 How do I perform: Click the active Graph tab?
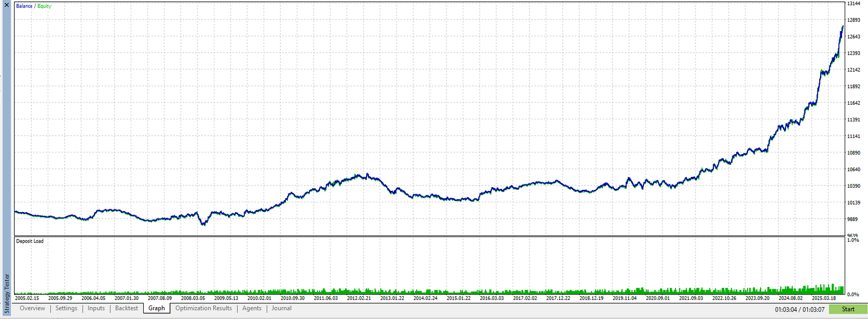coord(157,308)
